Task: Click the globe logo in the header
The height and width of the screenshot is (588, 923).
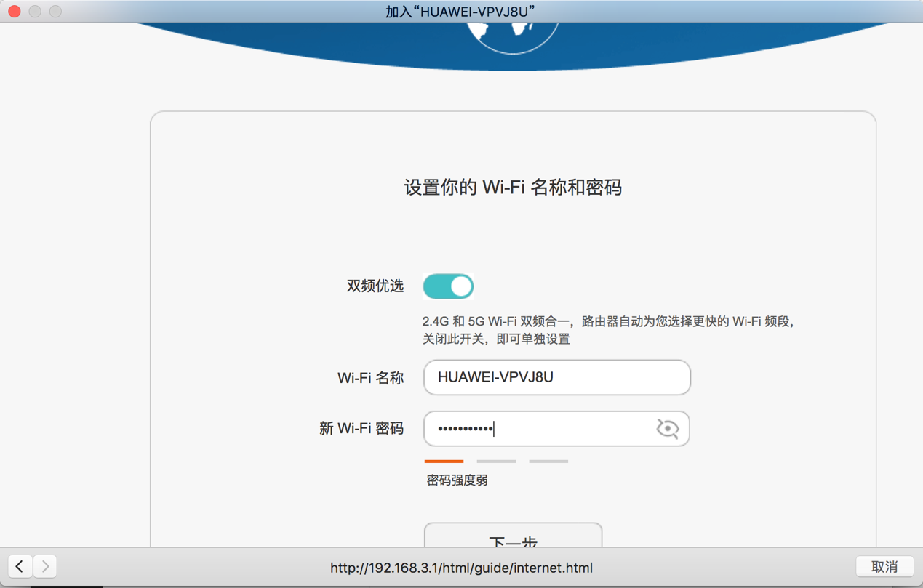Action: click(513, 36)
